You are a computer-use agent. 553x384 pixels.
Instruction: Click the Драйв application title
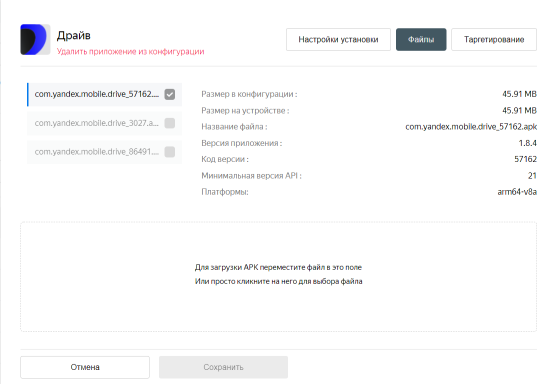coord(74,35)
